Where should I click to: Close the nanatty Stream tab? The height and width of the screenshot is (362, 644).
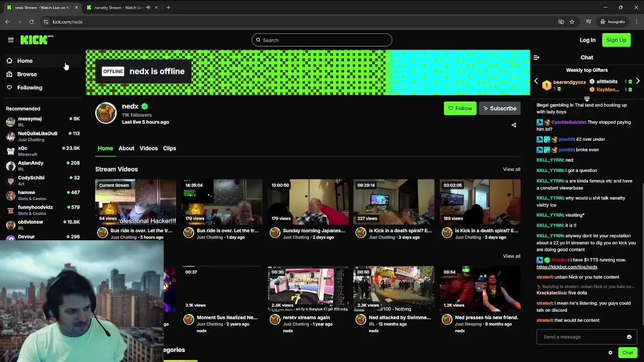pos(156,8)
